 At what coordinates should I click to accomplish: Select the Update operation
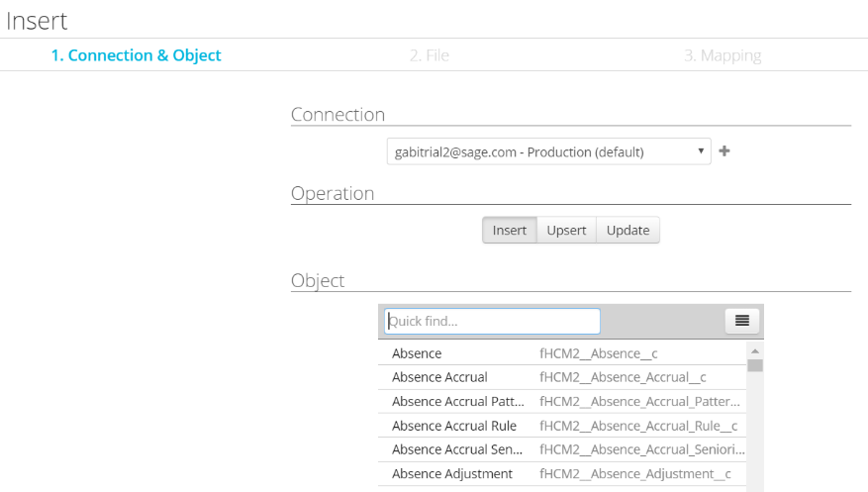[627, 231]
